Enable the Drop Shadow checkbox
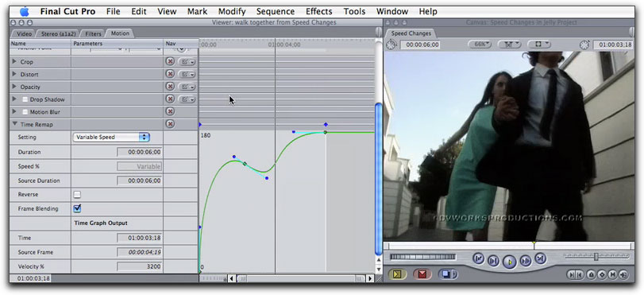Image resolution: width=644 pixels, height=295 pixels. pyautogui.click(x=25, y=99)
